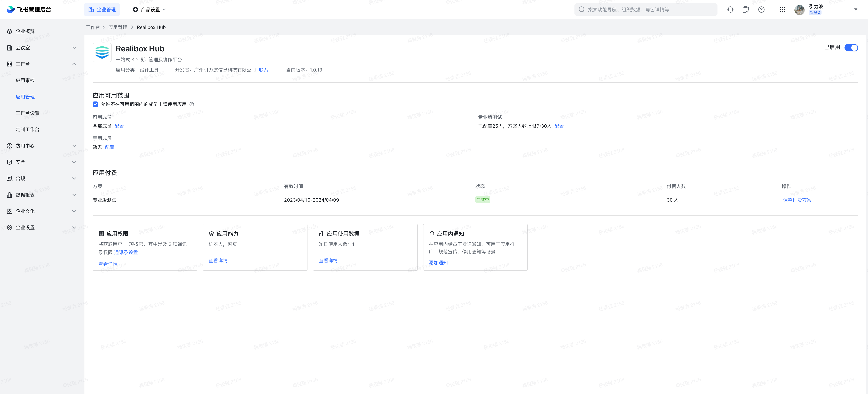The width and height of the screenshot is (868, 394).
Task: Click 查看详情 in 应用权限 card
Action: click(108, 264)
